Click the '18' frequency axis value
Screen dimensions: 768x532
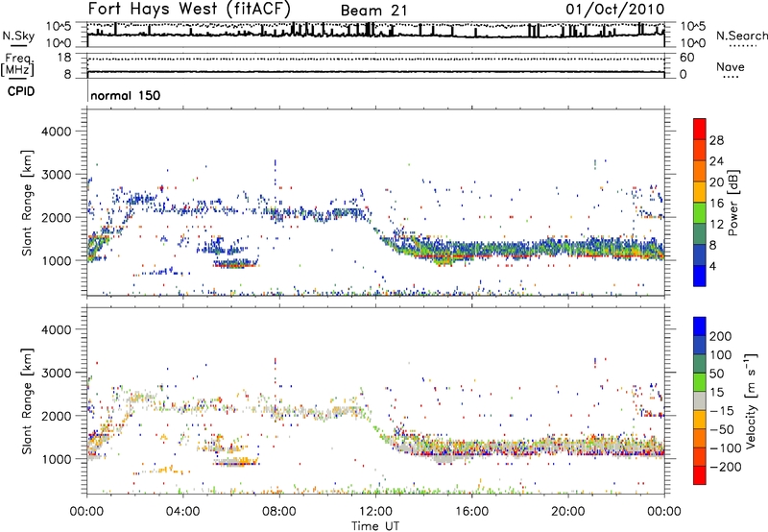[x=64, y=58]
